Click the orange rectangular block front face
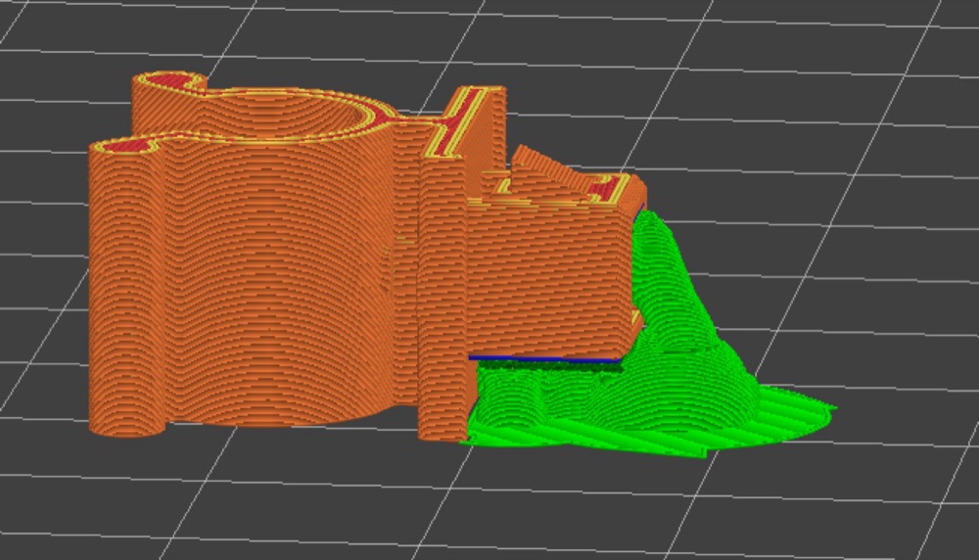This screenshot has height=560, width=979. 549,281
